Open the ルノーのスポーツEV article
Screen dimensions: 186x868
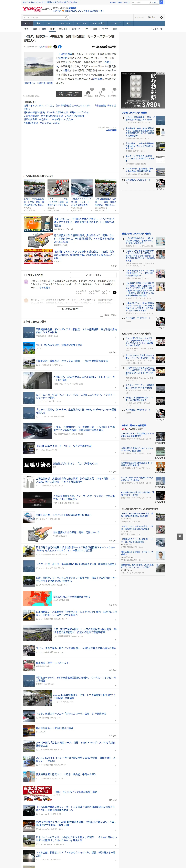point(76,396)
